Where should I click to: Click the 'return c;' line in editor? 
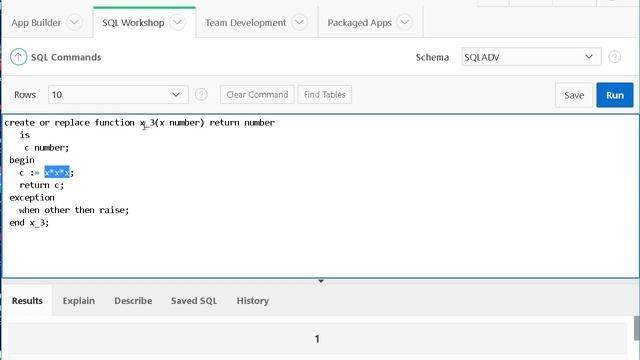point(42,185)
